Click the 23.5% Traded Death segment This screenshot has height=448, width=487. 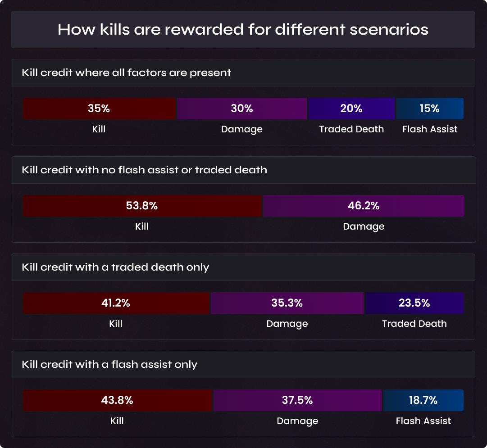click(414, 303)
